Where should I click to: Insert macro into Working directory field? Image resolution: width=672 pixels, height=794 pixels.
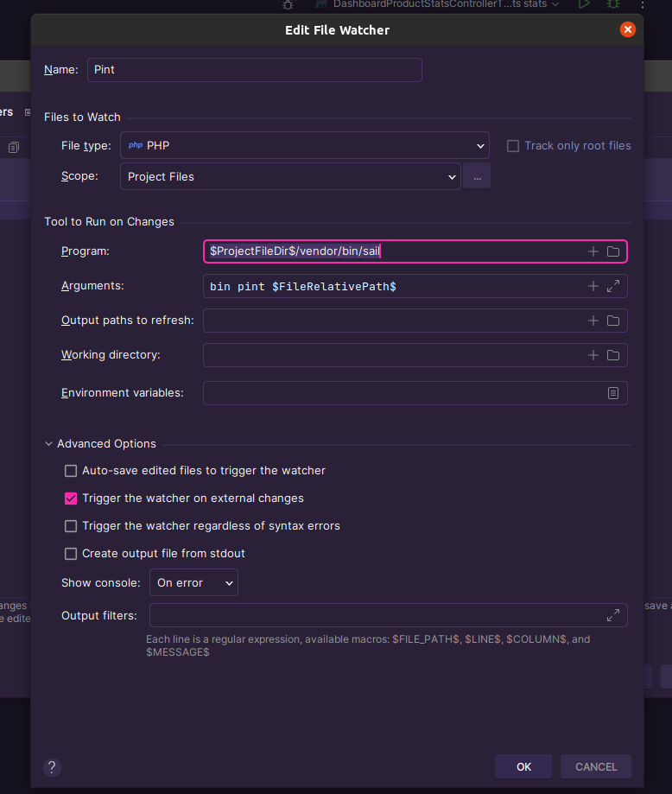(x=593, y=355)
